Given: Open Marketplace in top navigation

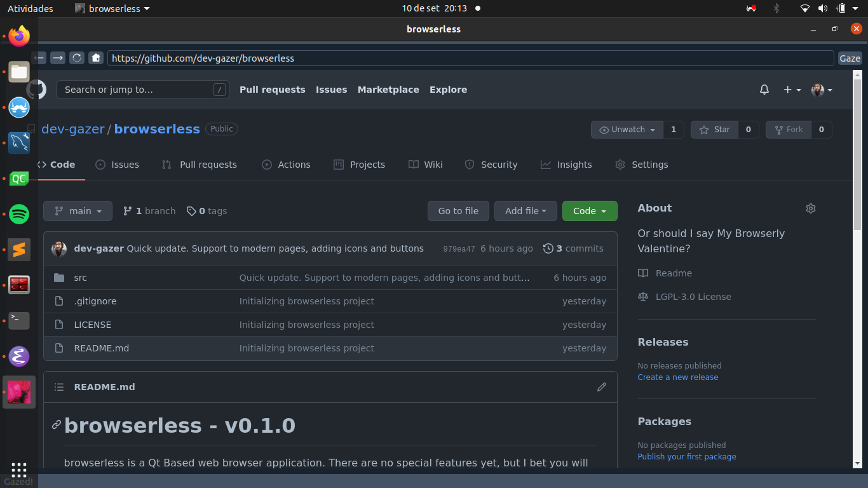Looking at the screenshot, I should [388, 90].
